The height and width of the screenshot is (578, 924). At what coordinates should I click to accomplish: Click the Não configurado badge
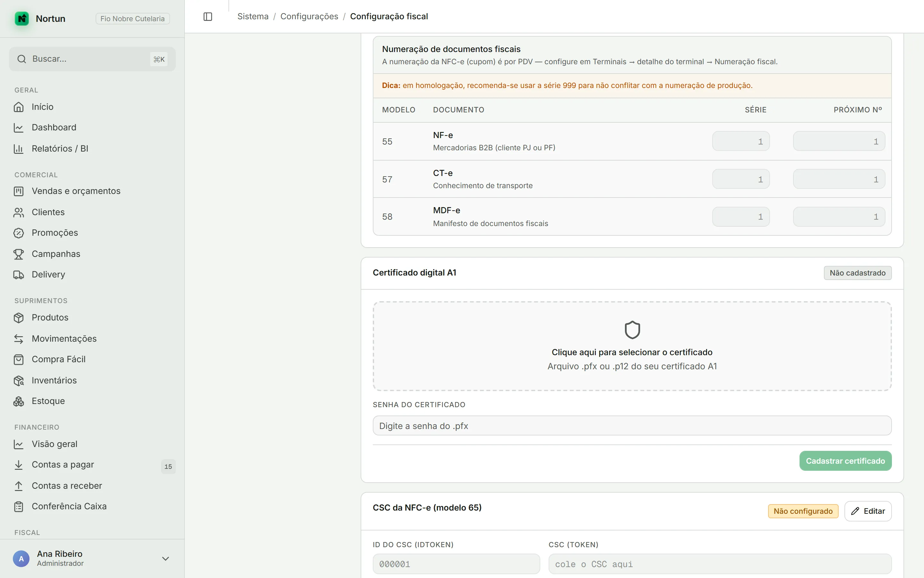click(803, 511)
